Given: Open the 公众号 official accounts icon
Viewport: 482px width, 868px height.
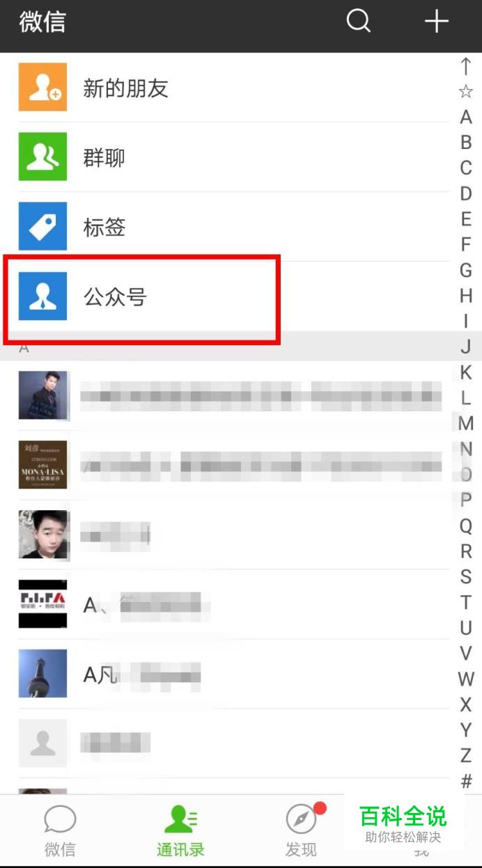Looking at the screenshot, I should [x=42, y=296].
